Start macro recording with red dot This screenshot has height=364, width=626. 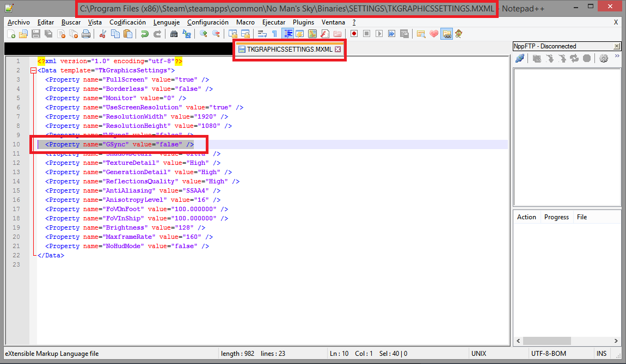[x=354, y=34]
